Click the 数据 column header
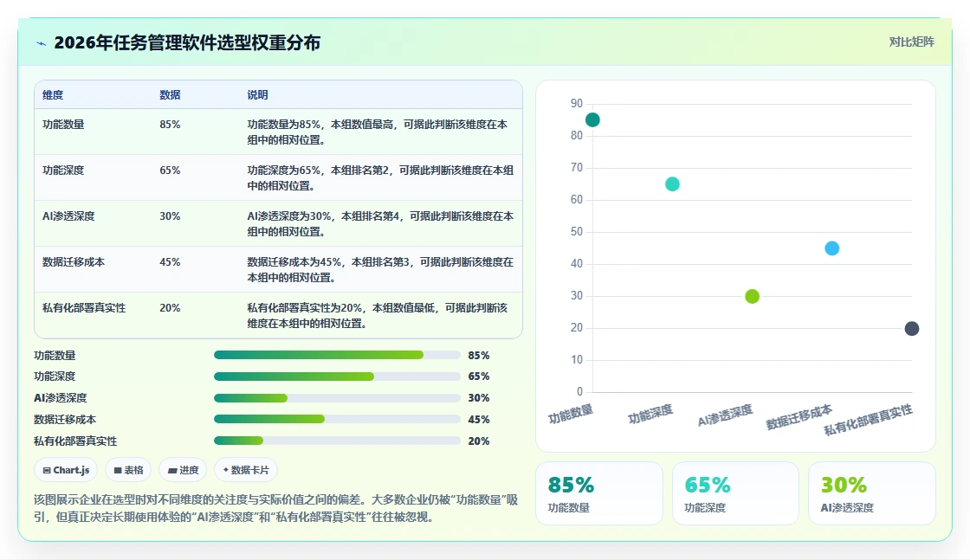The height and width of the screenshot is (560, 970). (170, 94)
